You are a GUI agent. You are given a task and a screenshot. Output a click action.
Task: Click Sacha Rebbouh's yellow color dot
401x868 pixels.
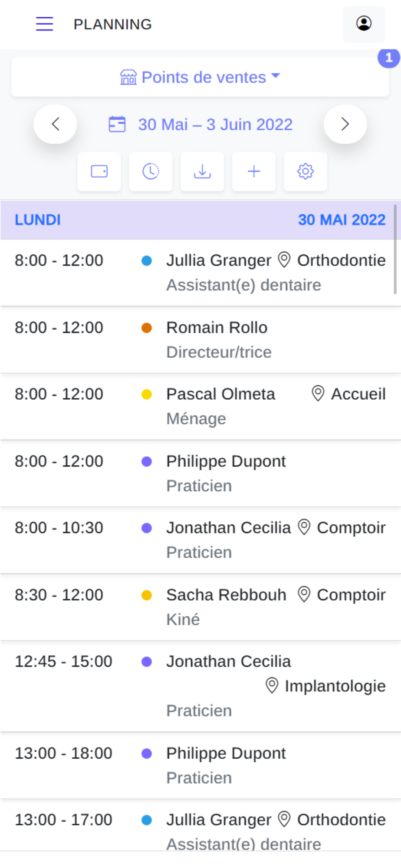coord(147,595)
